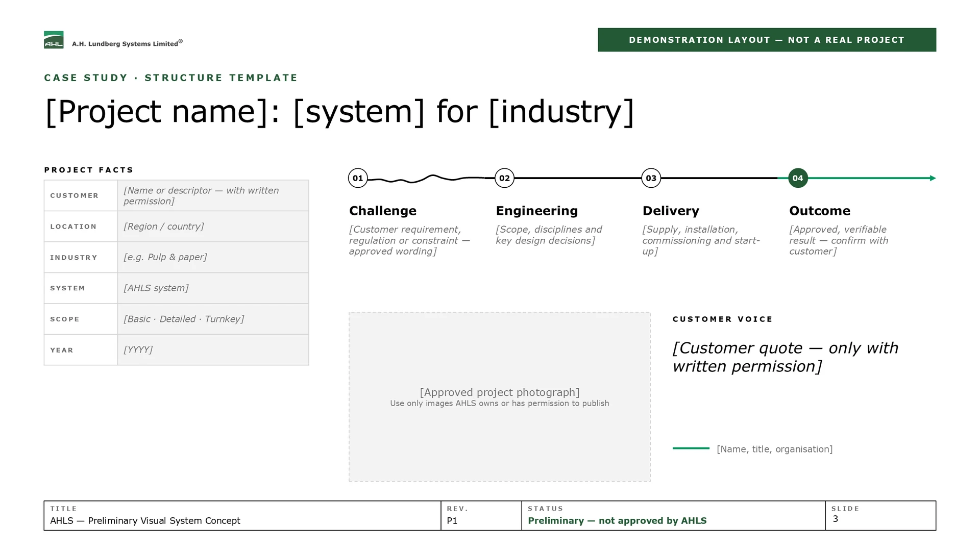This screenshot has width=980, height=551.
Task: Click the Name, title, organisation attribution
Action: 774,449
